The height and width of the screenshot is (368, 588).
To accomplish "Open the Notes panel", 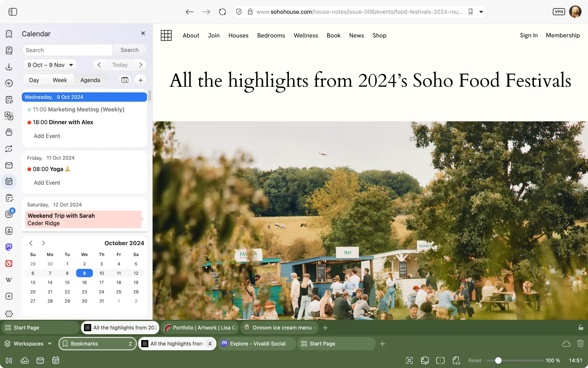I will (x=9, y=99).
